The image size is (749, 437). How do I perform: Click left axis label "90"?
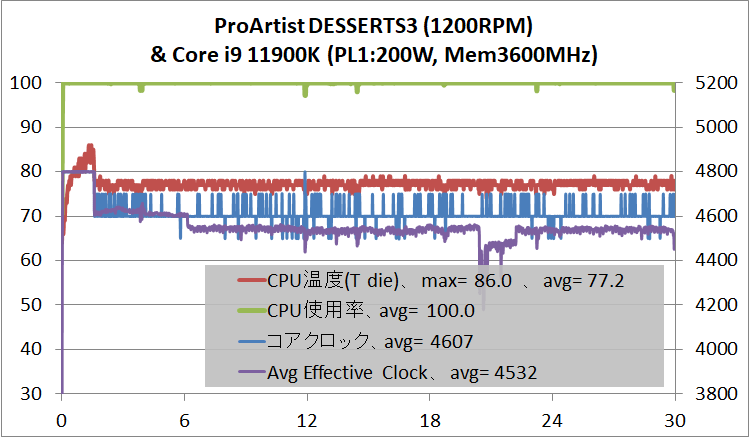point(31,127)
